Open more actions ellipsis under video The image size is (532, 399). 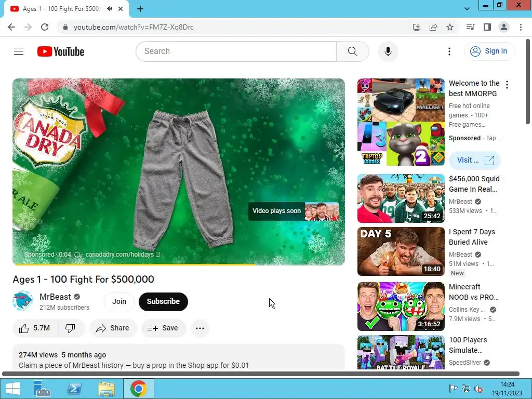pyautogui.click(x=200, y=328)
